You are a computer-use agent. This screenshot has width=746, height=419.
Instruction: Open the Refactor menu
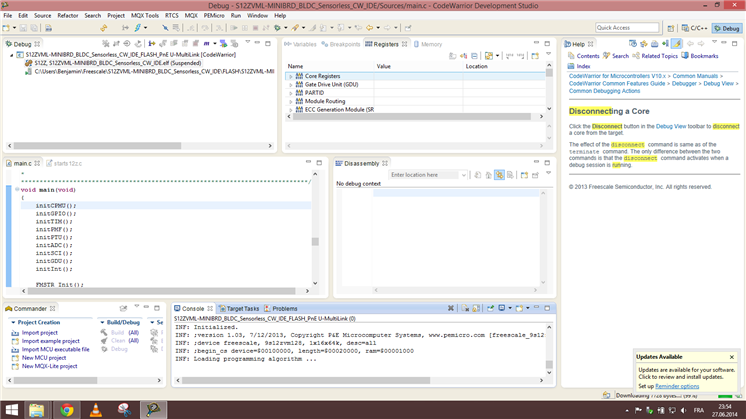pos(68,16)
